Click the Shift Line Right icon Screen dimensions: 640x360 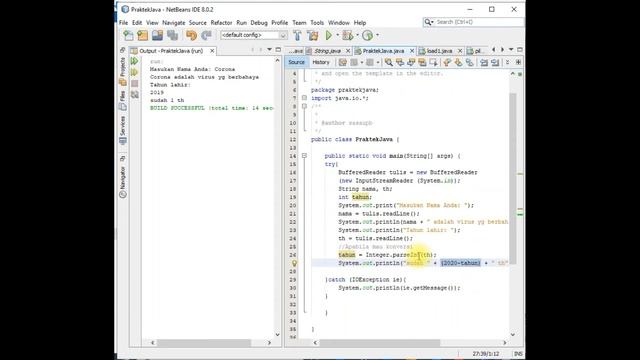click(495, 62)
